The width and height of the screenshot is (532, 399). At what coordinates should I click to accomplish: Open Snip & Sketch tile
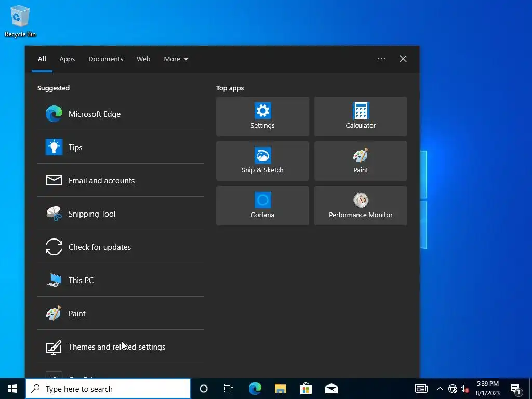pyautogui.click(x=262, y=161)
